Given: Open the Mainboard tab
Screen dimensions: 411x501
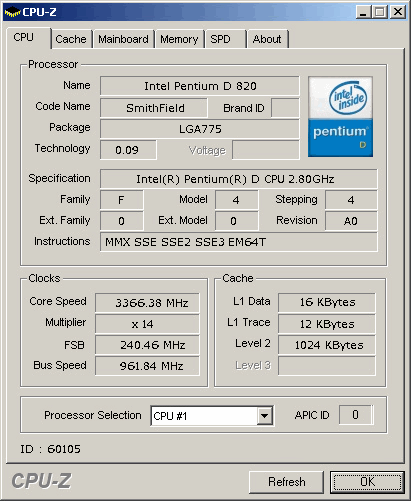Looking at the screenshot, I should pos(123,39).
